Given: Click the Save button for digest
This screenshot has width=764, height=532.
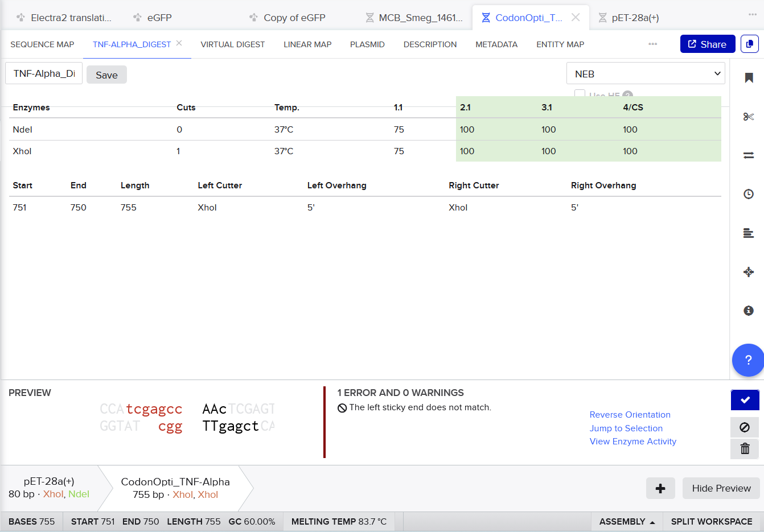Looking at the screenshot, I should [106, 75].
